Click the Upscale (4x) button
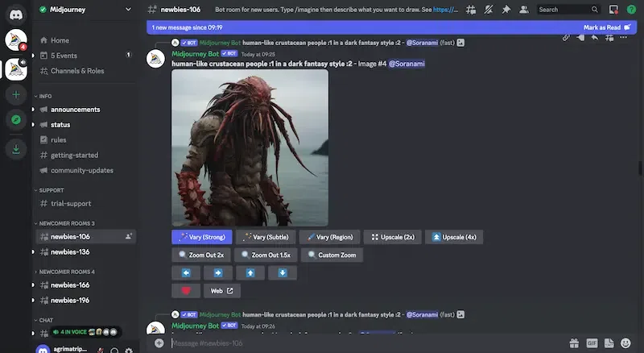 [x=454, y=237]
